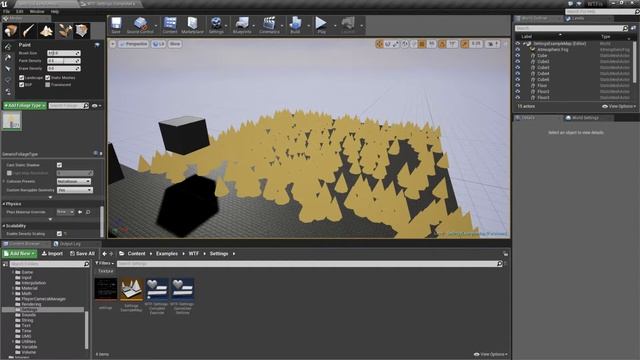Click the Save toolbar icon
This screenshot has width=640, height=360.
coord(116,25)
